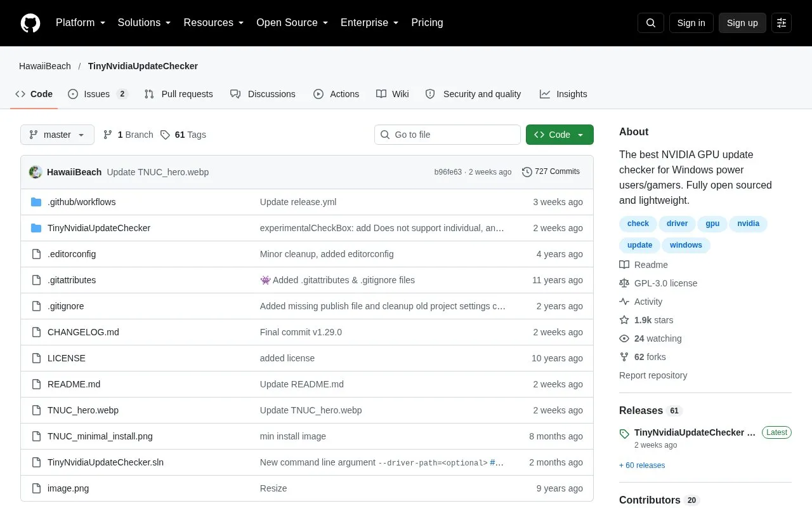Click the tag icon next to 61 Tags
The height and width of the screenshot is (508, 812).
tap(165, 135)
